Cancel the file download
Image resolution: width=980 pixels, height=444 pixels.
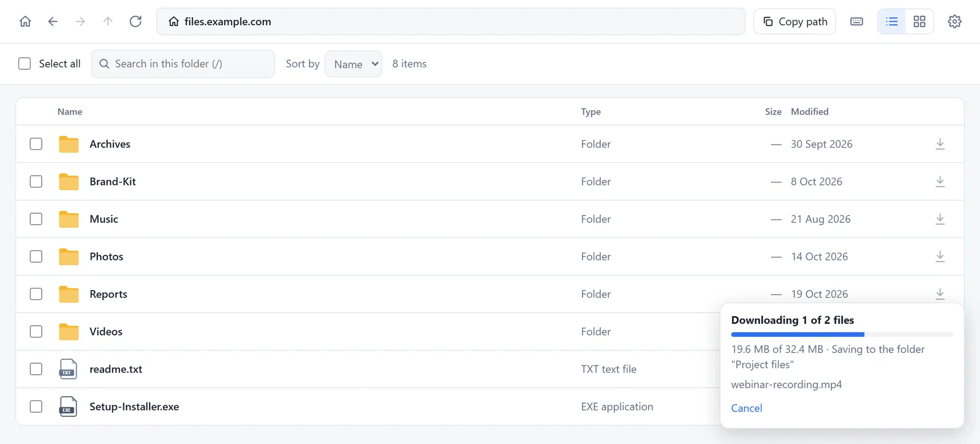tap(747, 408)
